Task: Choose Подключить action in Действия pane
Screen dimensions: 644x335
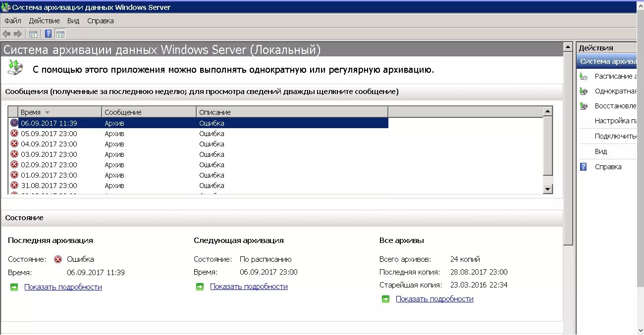Action: point(615,136)
